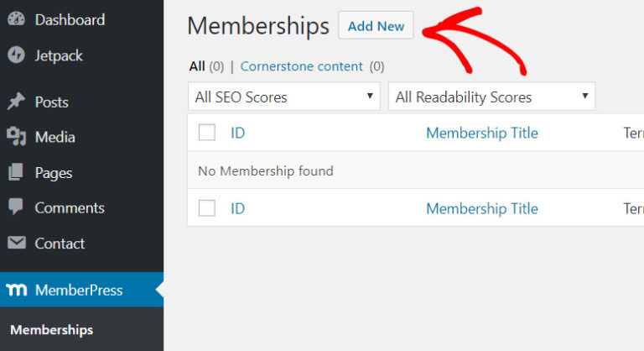Open the All Readability Scores dropdown
Screen dimensions: 644x351
[x=491, y=97]
